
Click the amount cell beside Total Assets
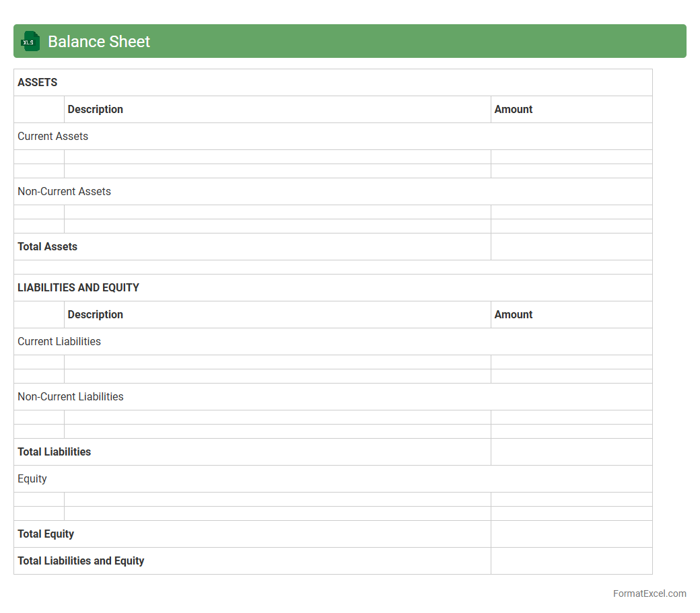coord(571,246)
